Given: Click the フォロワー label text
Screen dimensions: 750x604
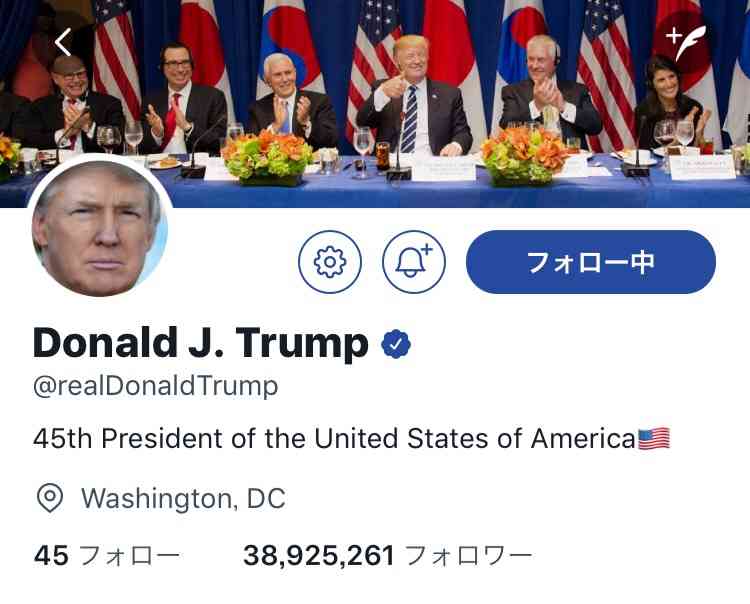Looking at the screenshot, I should tap(469, 556).
